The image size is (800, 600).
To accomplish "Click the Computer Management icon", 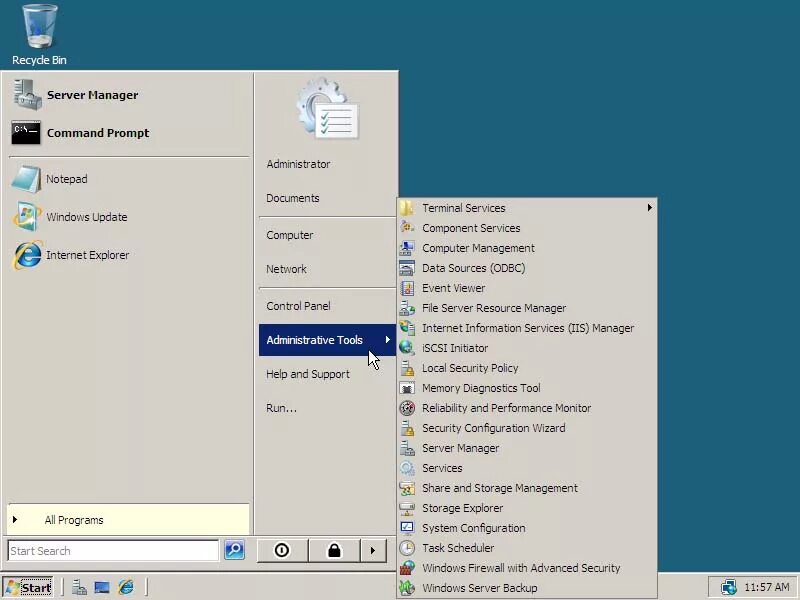I will pos(407,248).
